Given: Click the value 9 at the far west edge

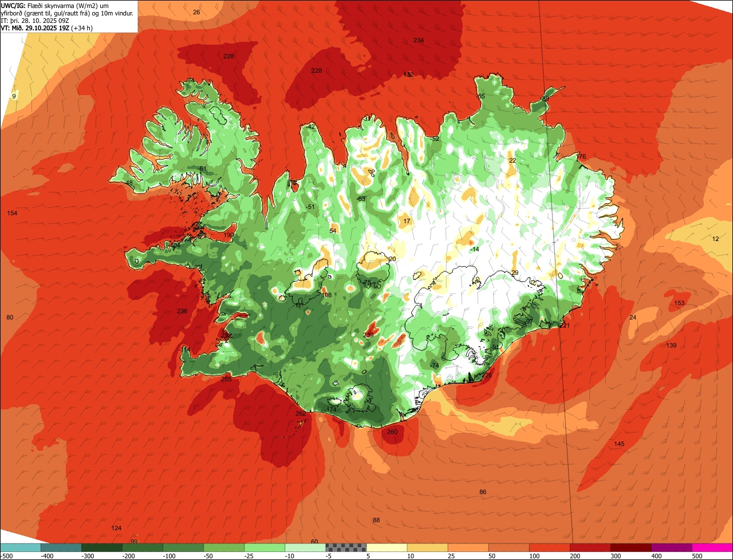Looking at the screenshot, I should point(14,96).
